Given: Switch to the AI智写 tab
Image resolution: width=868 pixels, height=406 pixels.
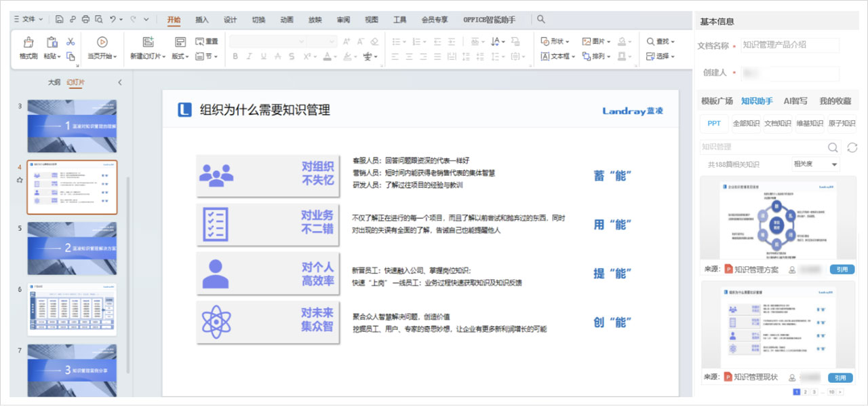Looking at the screenshot, I should click(x=795, y=101).
